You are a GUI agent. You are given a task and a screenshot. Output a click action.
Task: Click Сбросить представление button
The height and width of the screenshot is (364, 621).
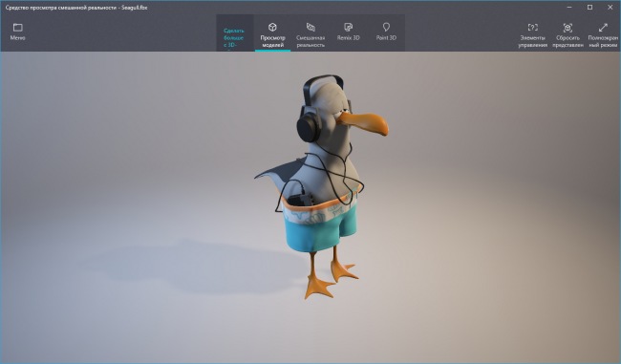pyautogui.click(x=567, y=34)
